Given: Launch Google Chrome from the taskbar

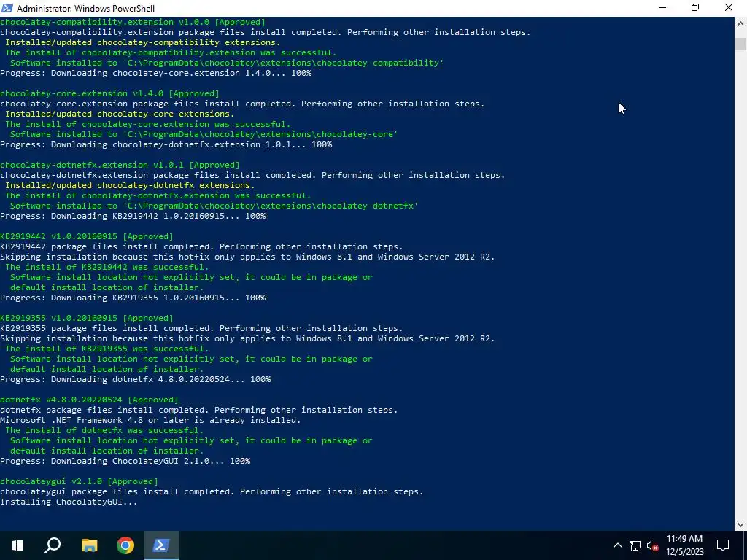Looking at the screenshot, I should coord(125,545).
